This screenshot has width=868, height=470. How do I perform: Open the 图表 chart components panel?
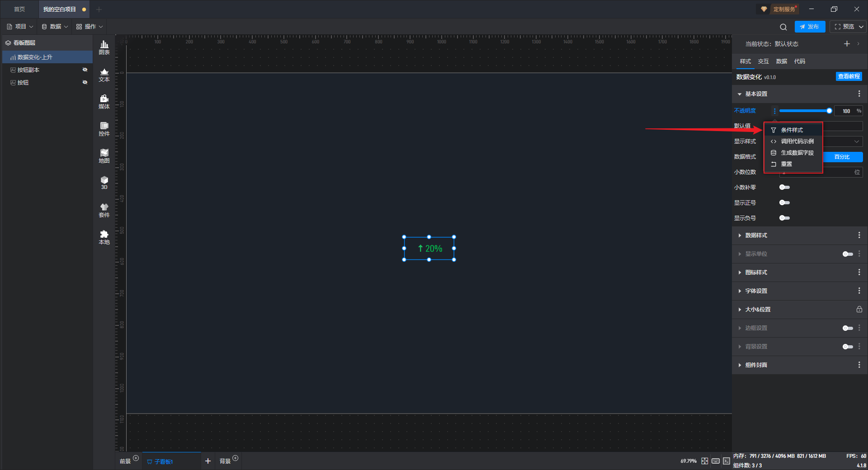[x=104, y=47]
